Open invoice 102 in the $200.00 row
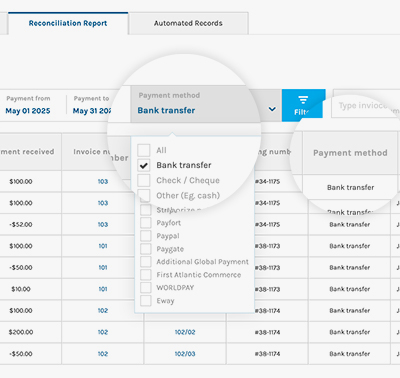 point(103,332)
